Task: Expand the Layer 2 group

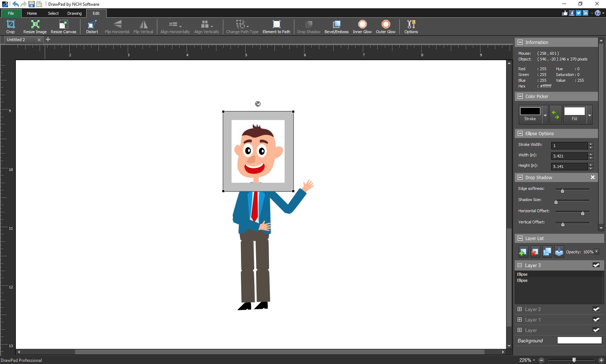Action: 520,309
